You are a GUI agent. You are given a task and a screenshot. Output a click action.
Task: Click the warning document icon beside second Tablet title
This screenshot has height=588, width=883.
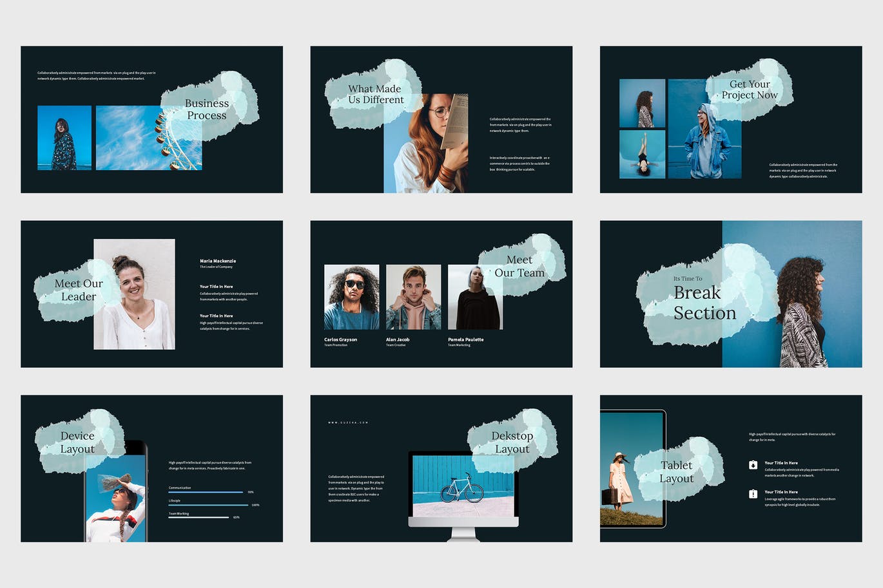coord(753,493)
